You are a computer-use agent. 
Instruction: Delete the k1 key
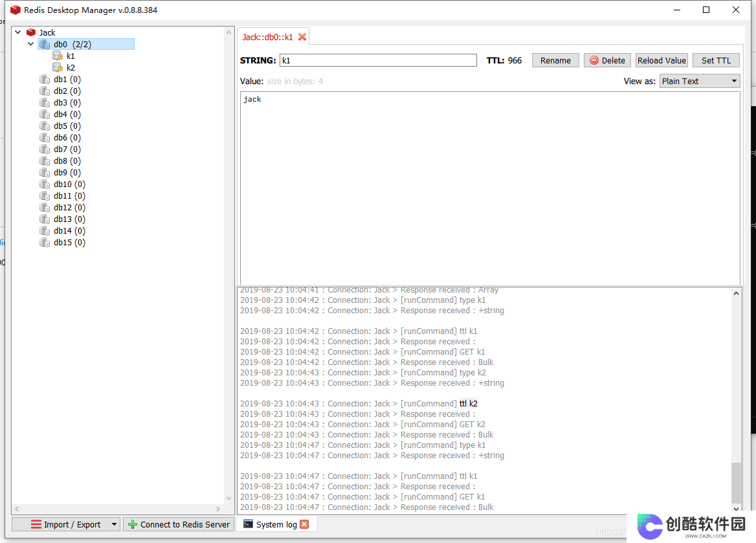pyautogui.click(x=608, y=60)
